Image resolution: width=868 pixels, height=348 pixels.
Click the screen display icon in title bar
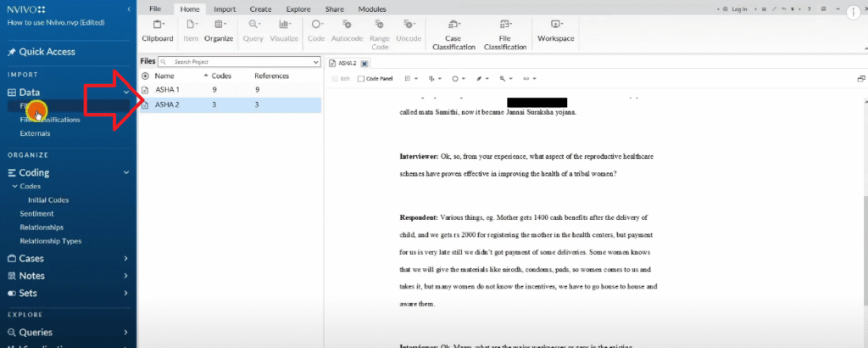824,8
